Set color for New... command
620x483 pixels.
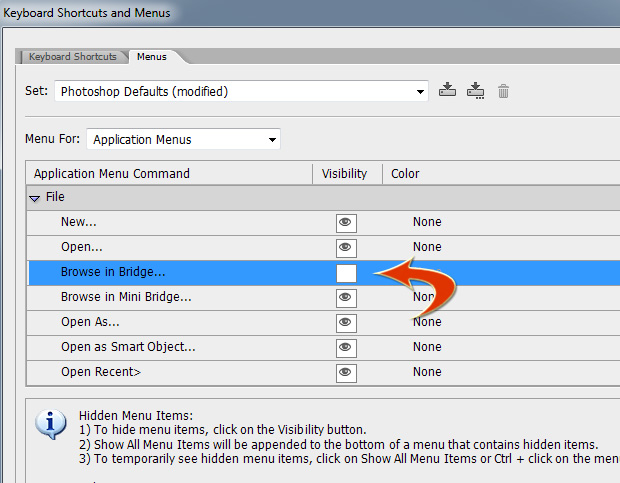point(427,222)
